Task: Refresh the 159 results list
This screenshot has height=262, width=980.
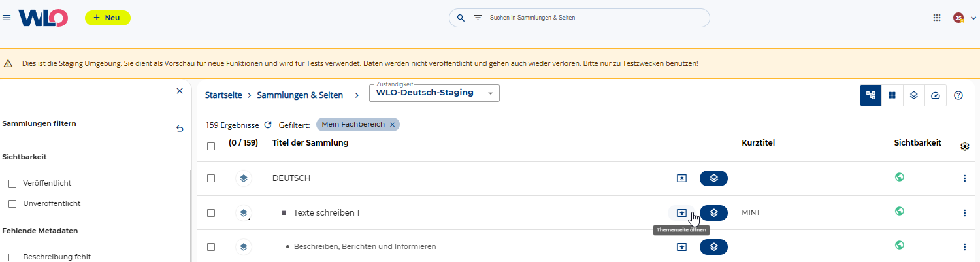Action: coord(267,125)
